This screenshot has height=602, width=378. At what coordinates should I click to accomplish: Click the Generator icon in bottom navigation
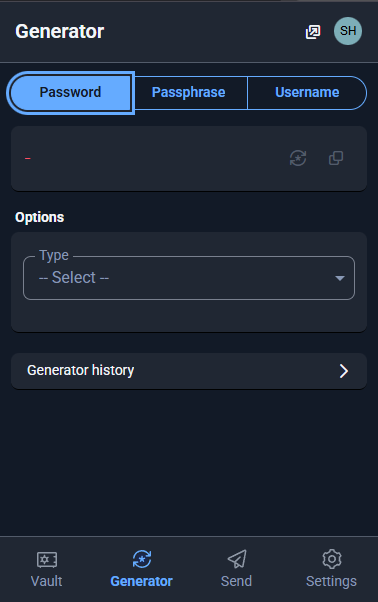(x=142, y=559)
